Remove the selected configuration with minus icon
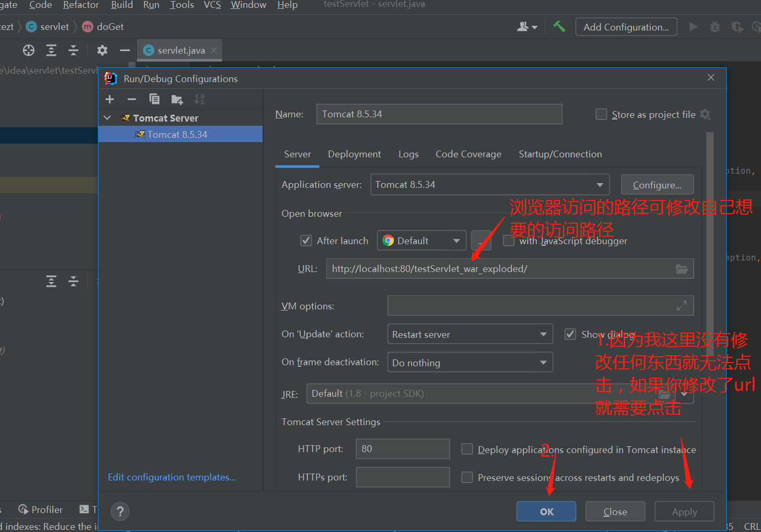This screenshot has width=761, height=532. (132, 99)
